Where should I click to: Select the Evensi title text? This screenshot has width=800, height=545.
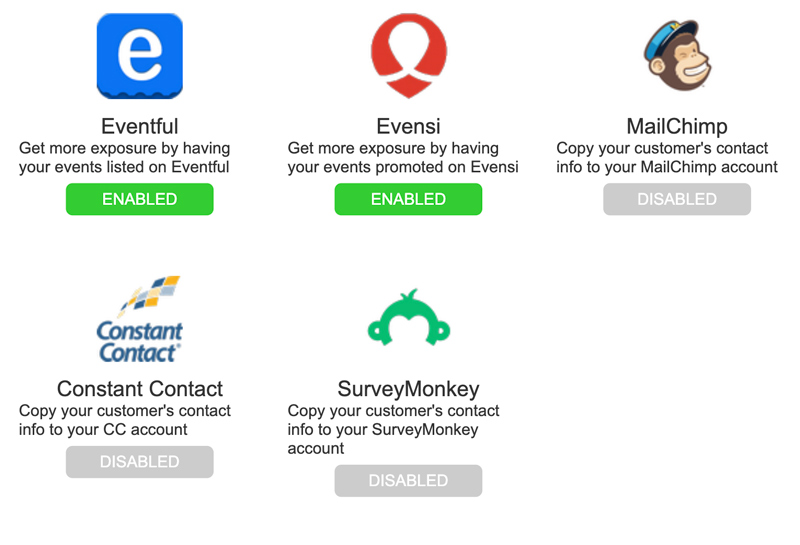[x=408, y=126]
